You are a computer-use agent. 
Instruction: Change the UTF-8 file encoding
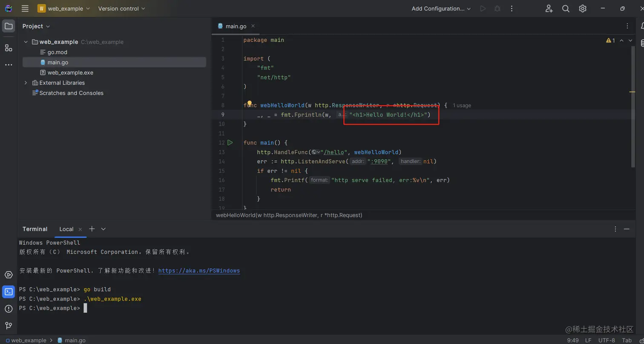(607, 340)
